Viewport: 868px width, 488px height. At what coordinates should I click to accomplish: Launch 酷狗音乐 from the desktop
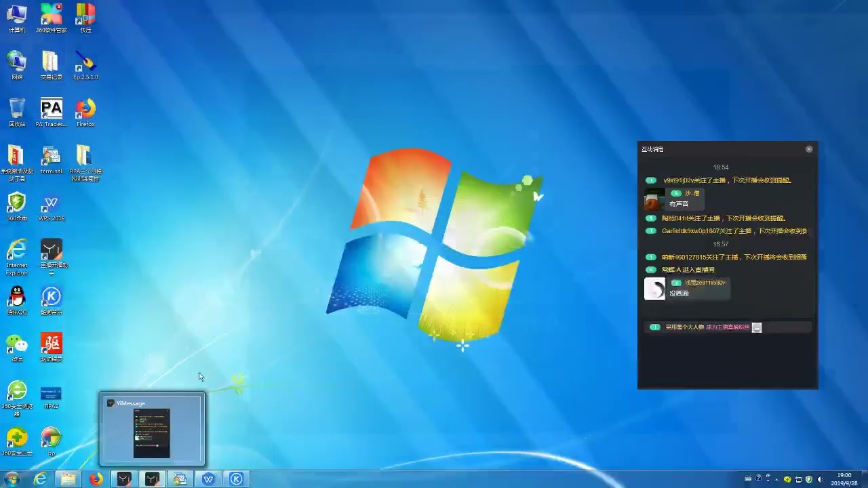(52, 300)
